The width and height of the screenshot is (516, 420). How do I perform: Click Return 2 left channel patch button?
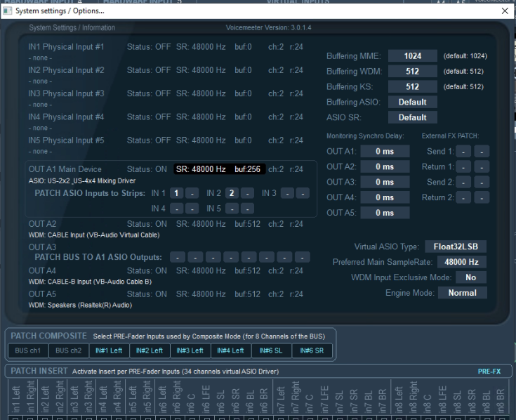tap(463, 197)
